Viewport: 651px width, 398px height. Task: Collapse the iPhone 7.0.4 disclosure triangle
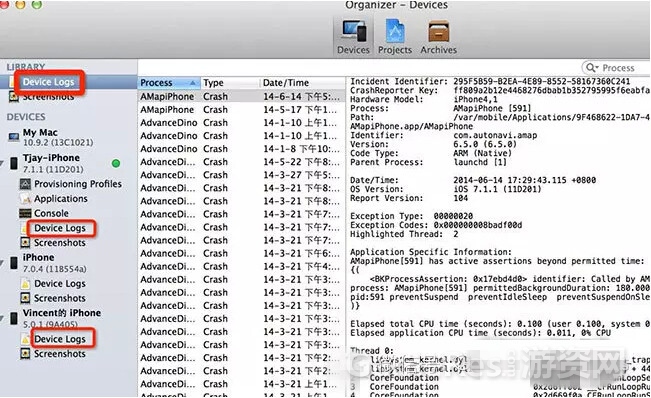(x=2, y=262)
